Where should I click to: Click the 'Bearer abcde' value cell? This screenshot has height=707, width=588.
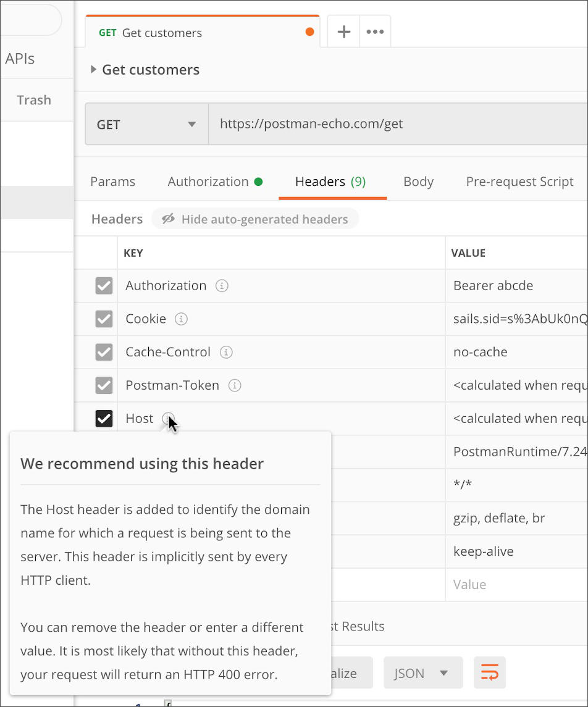pyautogui.click(x=517, y=286)
